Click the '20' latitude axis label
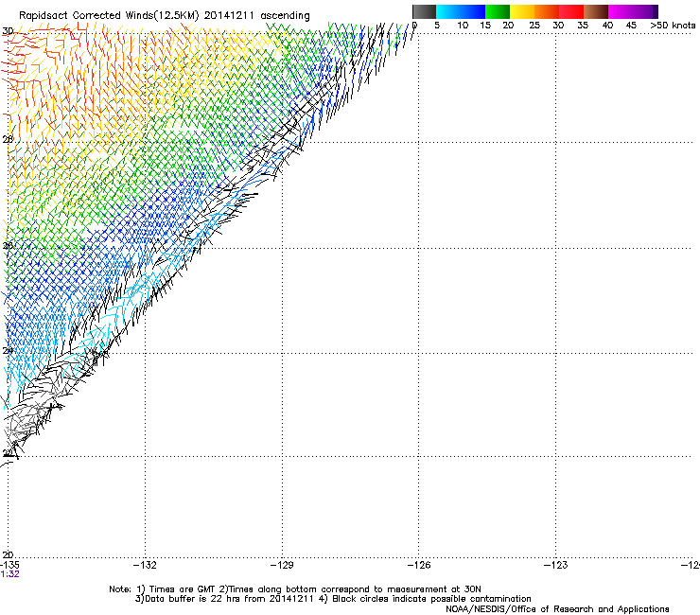700x615 pixels. pyautogui.click(x=8, y=554)
